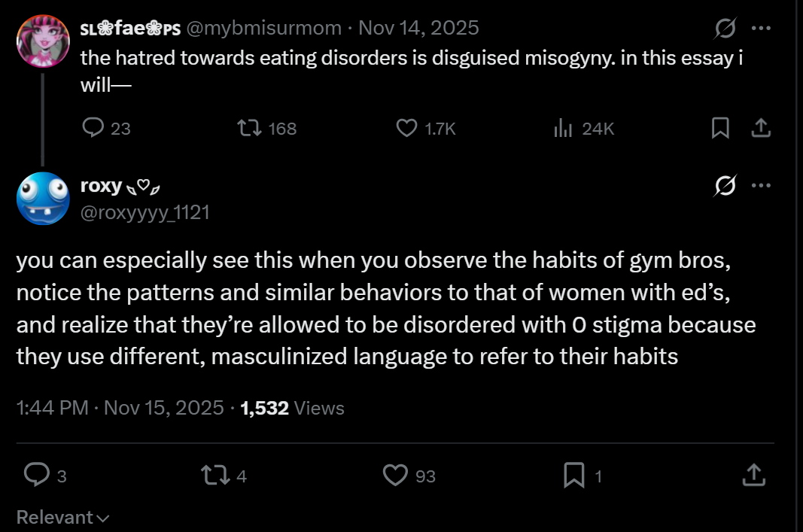View the blue smiley avatar of roxy
Screen dimensions: 803x532
[x=43, y=199]
